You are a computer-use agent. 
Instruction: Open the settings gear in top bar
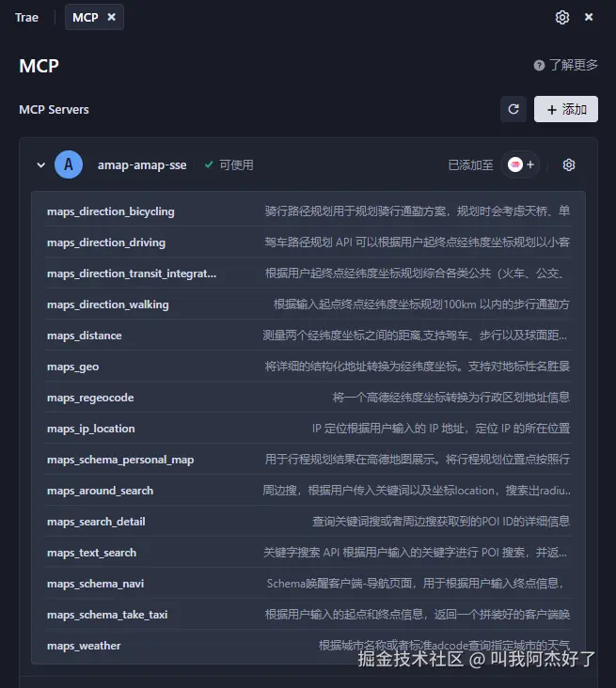(x=562, y=17)
